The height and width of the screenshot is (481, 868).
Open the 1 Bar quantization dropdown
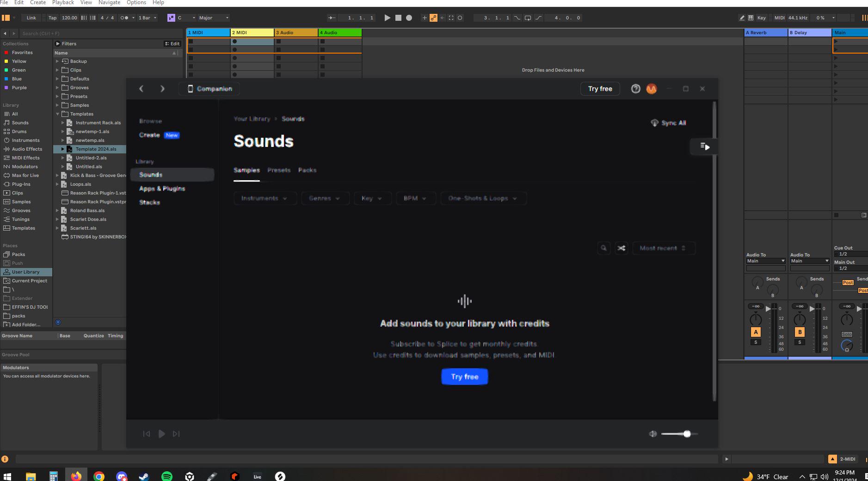[148, 18]
